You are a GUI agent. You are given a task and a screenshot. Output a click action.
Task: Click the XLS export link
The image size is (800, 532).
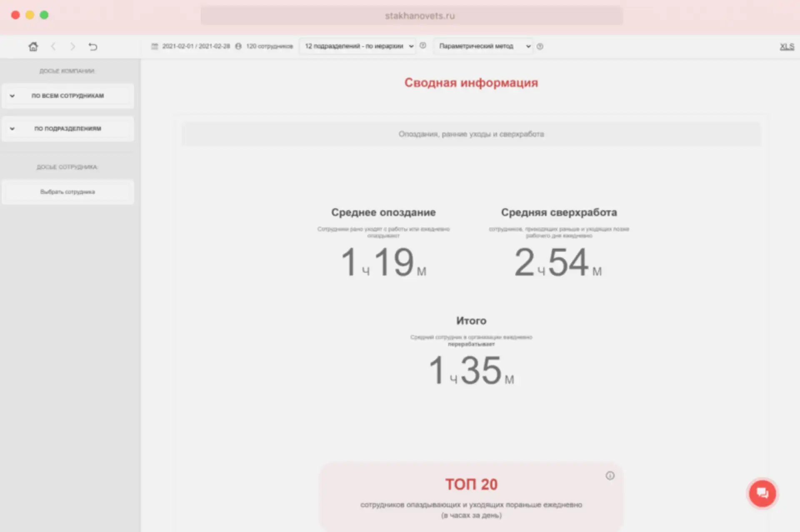787,47
